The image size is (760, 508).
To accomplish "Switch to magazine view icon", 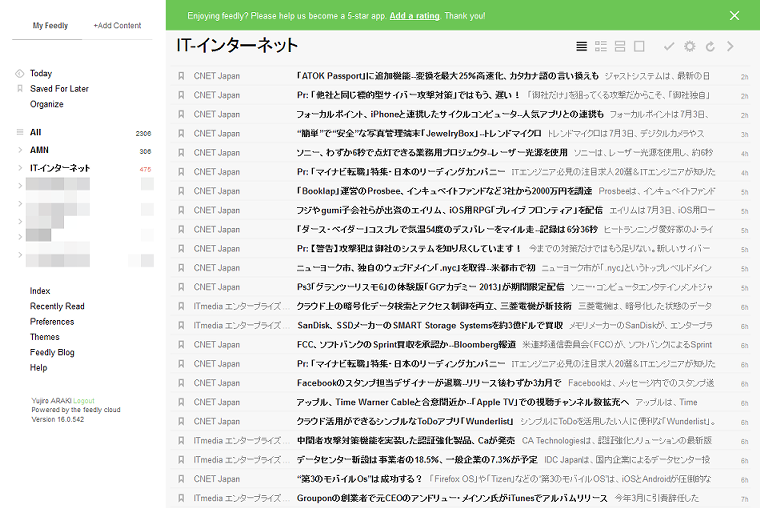I will [x=601, y=47].
